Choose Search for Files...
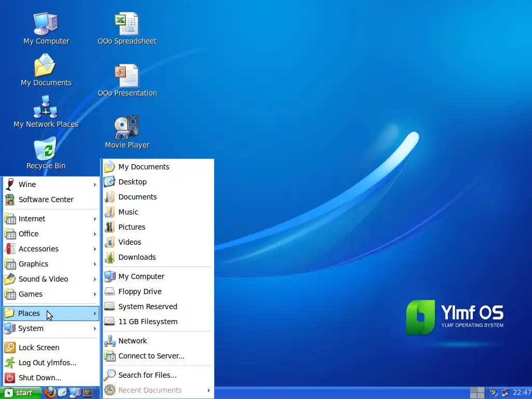Image resolution: width=532 pixels, height=399 pixels. click(157, 375)
